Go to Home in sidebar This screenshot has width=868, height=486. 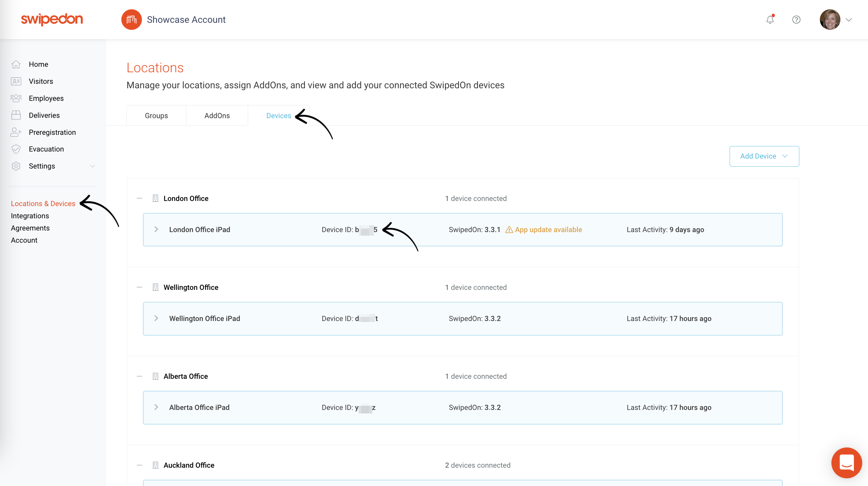point(39,64)
